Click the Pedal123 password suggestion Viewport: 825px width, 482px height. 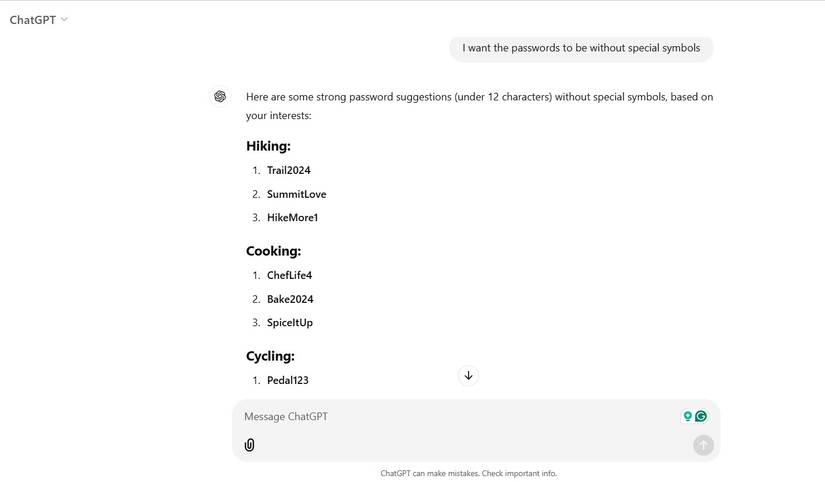tap(288, 380)
